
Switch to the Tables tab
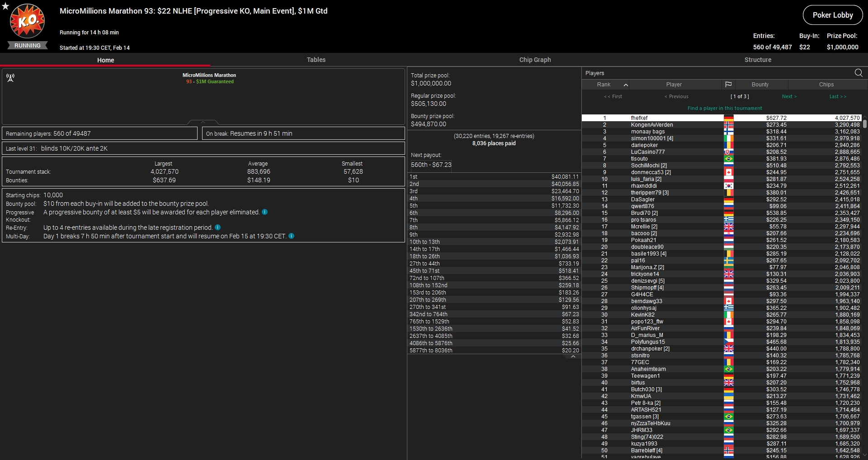pyautogui.click(x=316, y=60)
